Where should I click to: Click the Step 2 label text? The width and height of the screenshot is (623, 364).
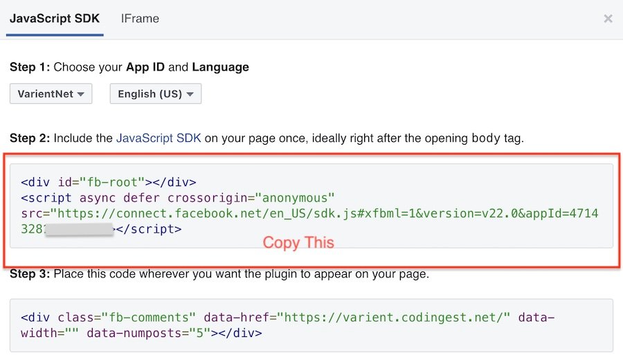[x=30, y=138]
